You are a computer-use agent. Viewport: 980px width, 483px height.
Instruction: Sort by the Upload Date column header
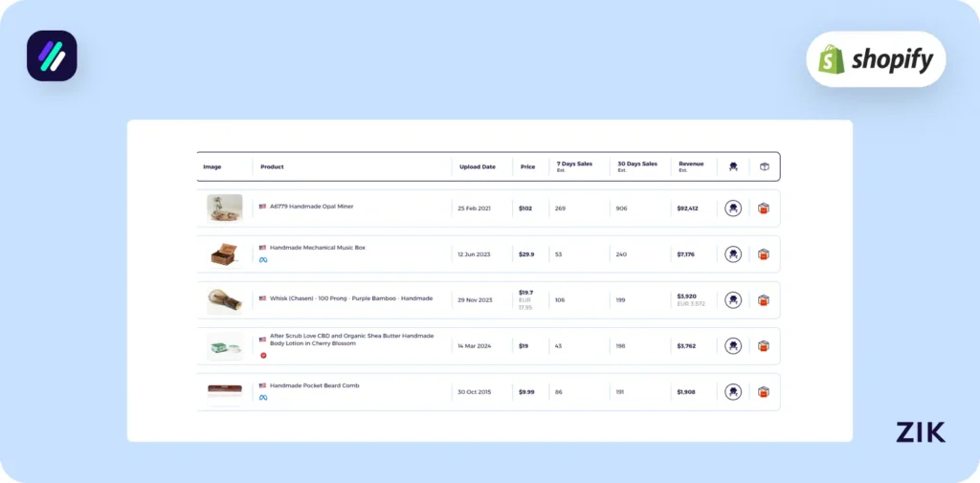(x=478, y=167)
